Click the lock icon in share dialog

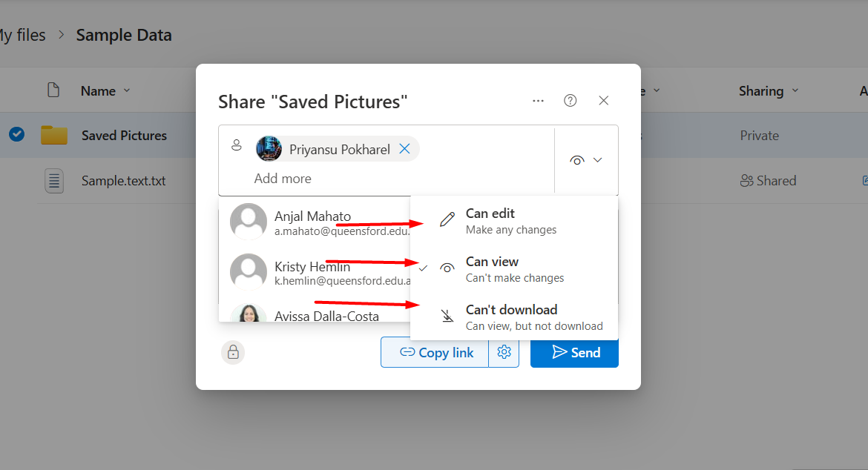click(233, 352)
